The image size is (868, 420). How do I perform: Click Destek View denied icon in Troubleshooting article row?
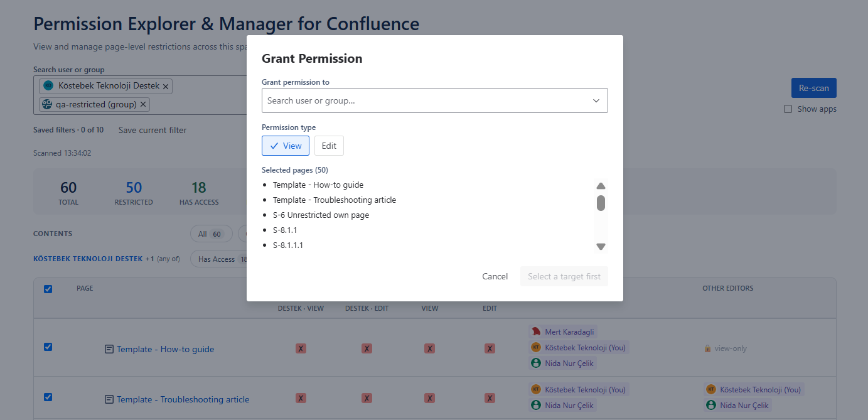[301, 398]
